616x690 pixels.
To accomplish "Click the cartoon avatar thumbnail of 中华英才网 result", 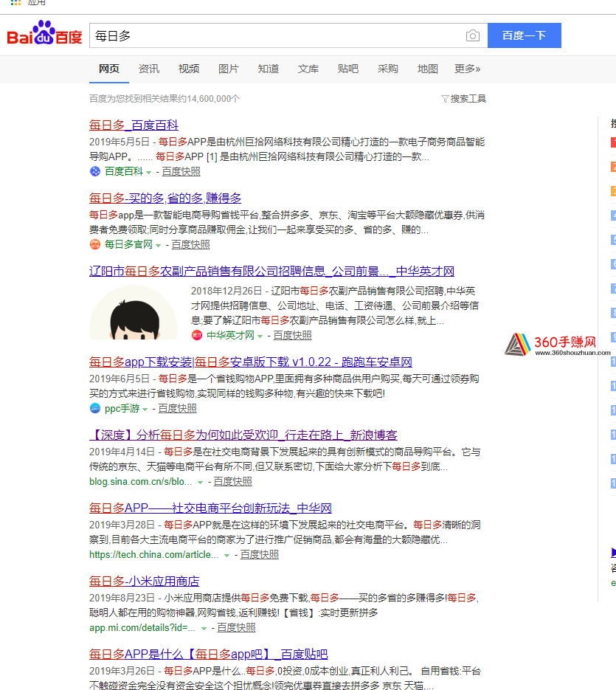I will tap(134, 312).
